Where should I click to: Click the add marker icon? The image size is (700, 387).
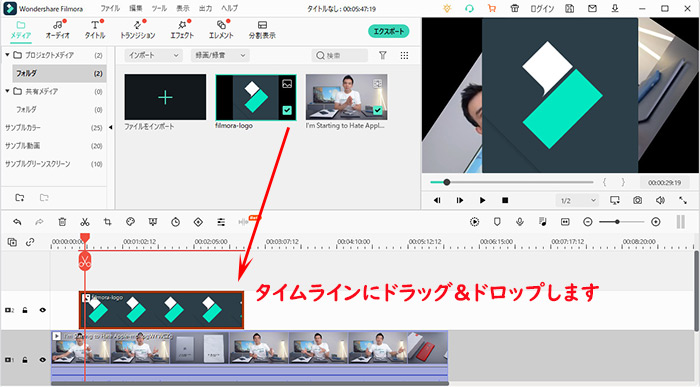(x=497, y=222)
